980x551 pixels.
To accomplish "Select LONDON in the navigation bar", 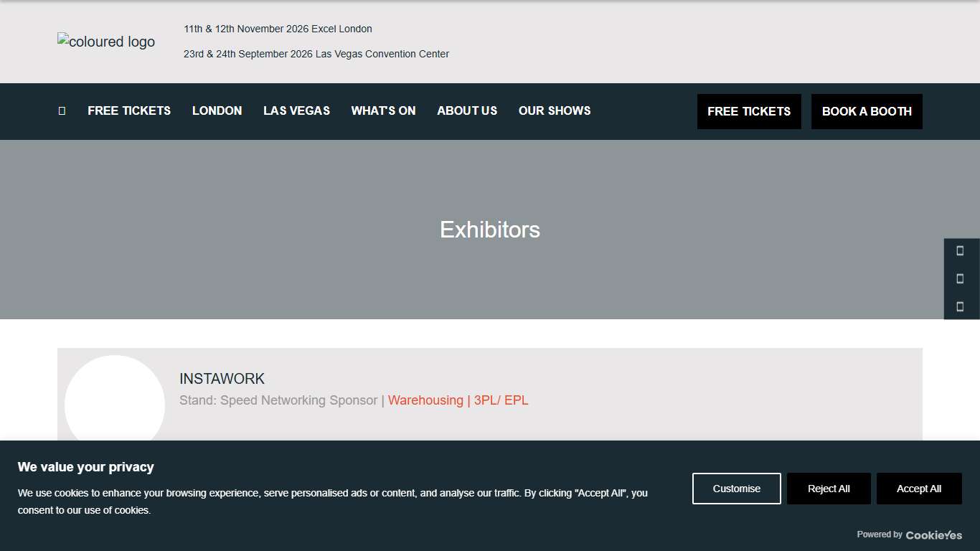I will [x=217, y=110].
